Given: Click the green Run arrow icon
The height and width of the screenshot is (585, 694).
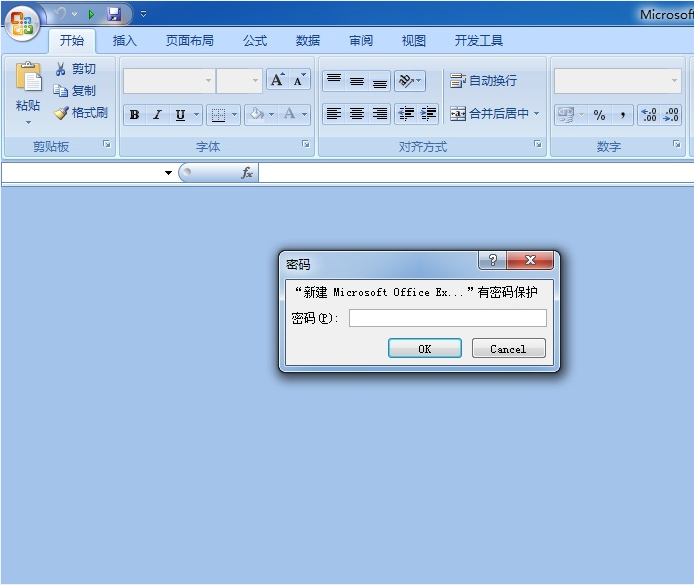Looking at the screenshot, I should pos(91,14).
